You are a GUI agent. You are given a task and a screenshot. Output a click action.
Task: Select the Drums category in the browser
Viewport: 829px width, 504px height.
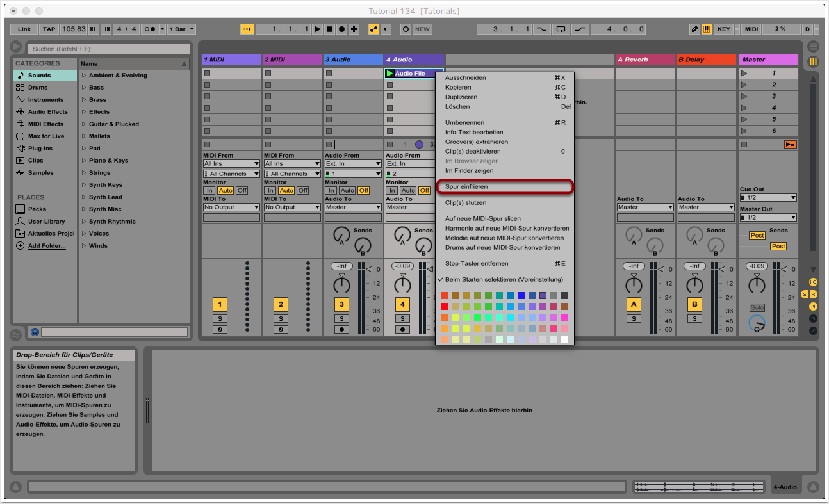click(38, 88)
